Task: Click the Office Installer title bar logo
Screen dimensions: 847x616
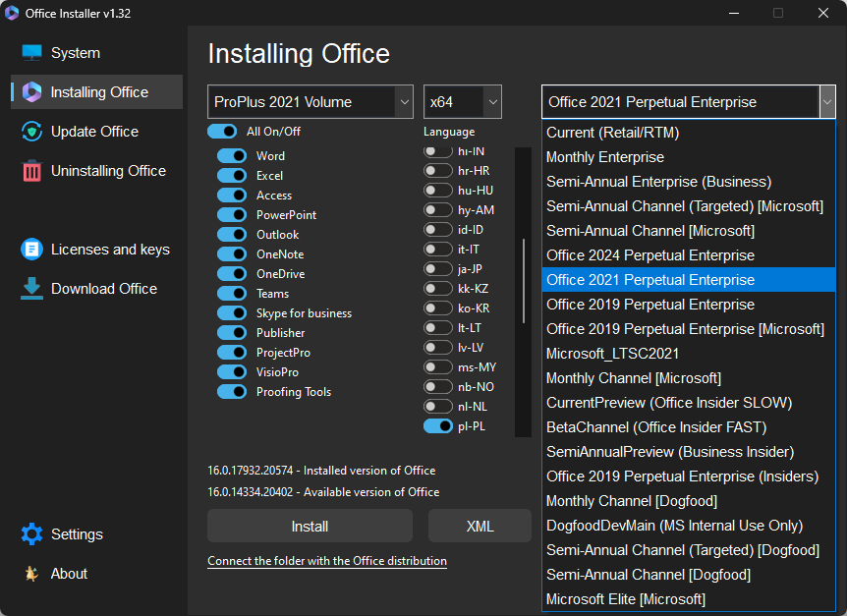Action: (12, 13)
